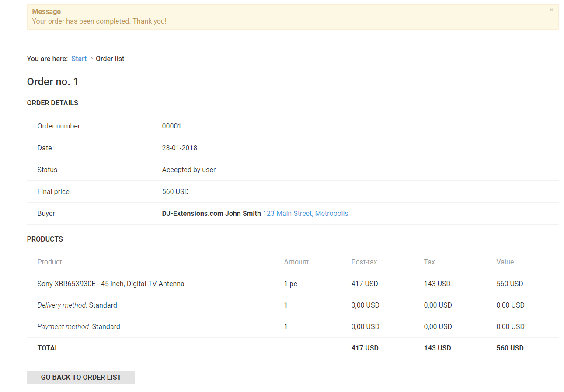The image size is (564, 392).
Task: Click the 123 Main Street, Metropolis address link
Action: click(306, 213)
